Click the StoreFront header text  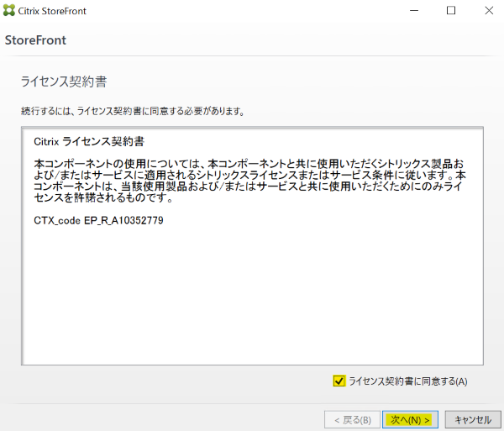(35, 40)
